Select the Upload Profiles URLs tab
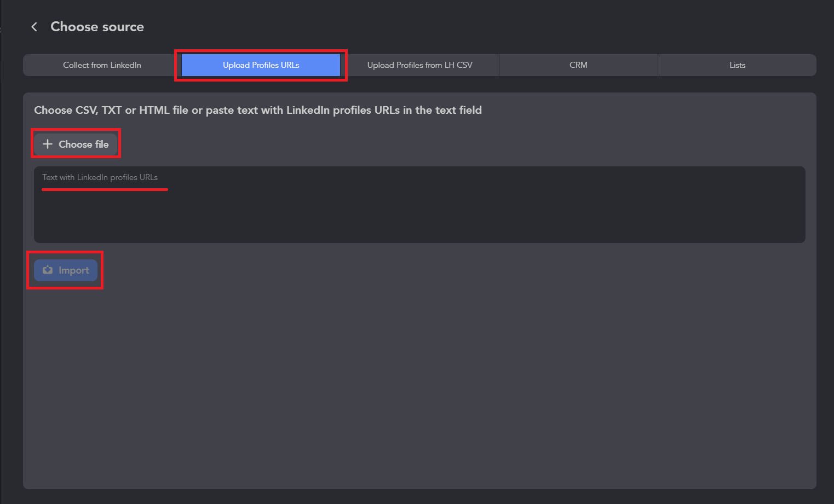The width and height of the screenshot is (834, 504). pyautogui.click(x=261, y=65)
